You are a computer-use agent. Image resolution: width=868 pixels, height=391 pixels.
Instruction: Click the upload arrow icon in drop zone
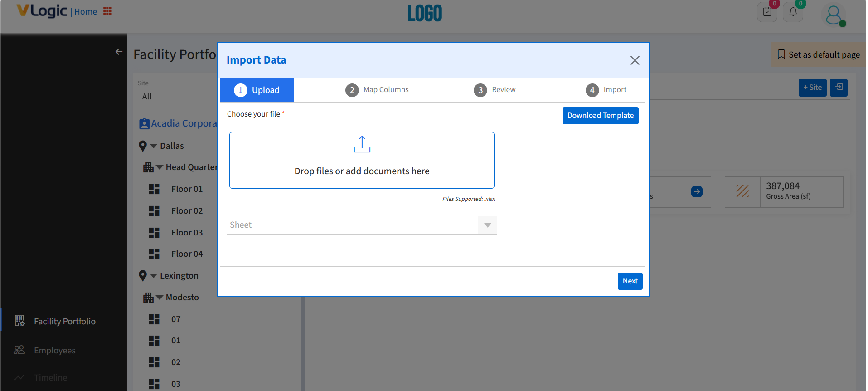pos(362,144)
